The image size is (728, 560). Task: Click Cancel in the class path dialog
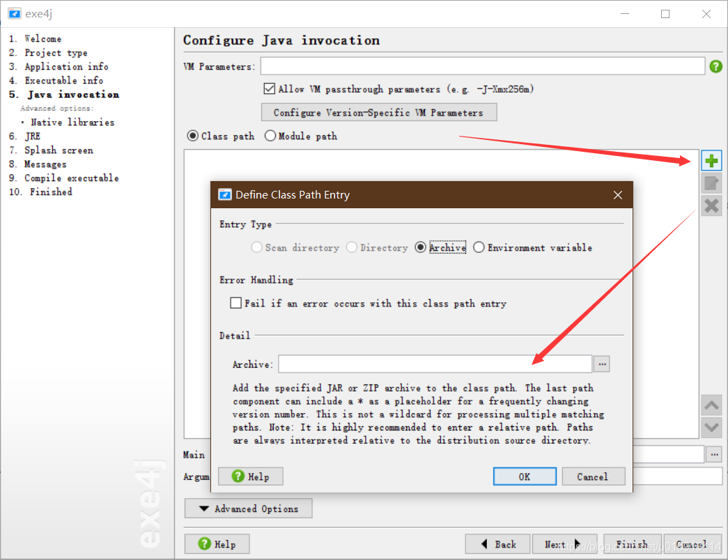[x=593, y=476]
